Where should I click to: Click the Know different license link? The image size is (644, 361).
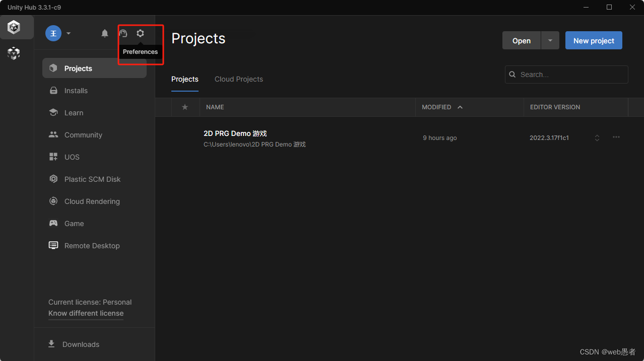86,313
